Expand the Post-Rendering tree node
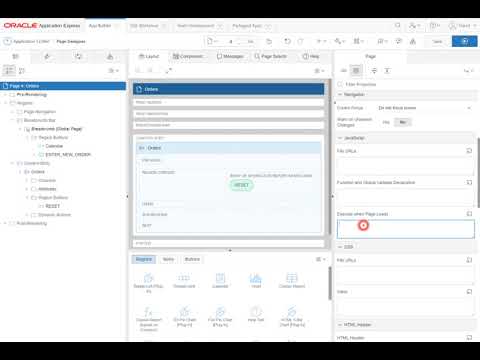The height and width of the screenshot is (360, 480). pos(5,223)
